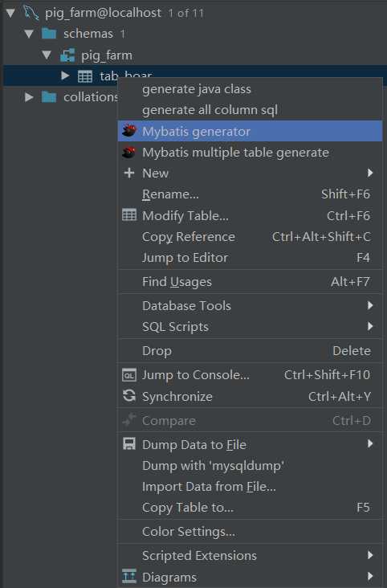The image size is (387, 588).
Task: Click the Dump Data save icon
Action: coord(129,444)
